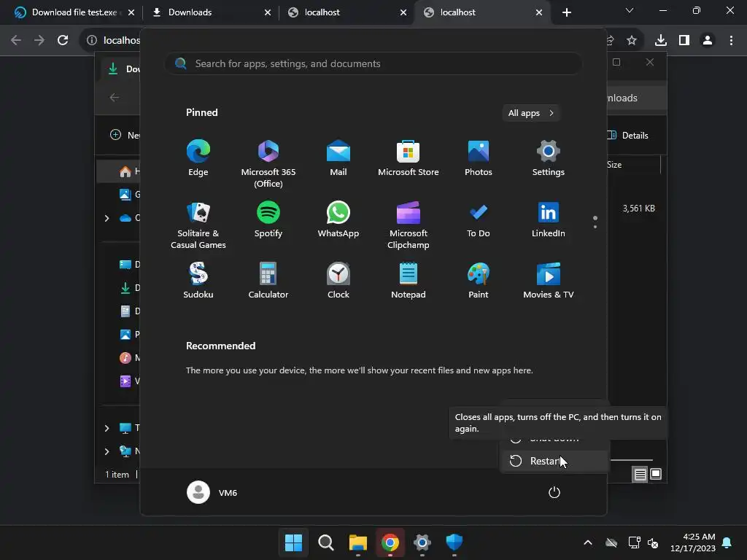Open Windows Security from the taskbar

coord(454,542)
